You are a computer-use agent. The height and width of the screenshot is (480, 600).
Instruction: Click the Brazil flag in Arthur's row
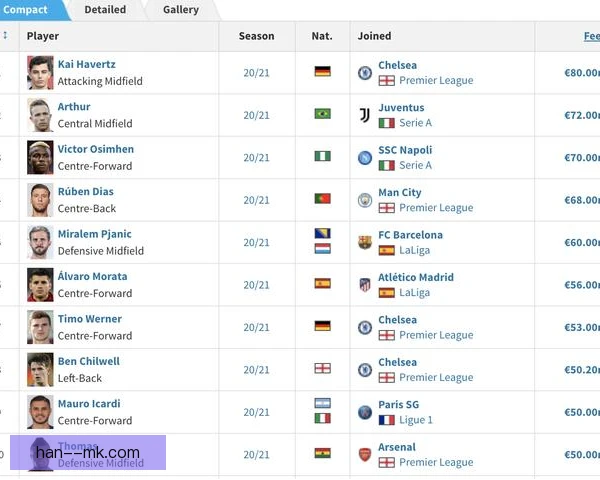[x=323, y=114]
